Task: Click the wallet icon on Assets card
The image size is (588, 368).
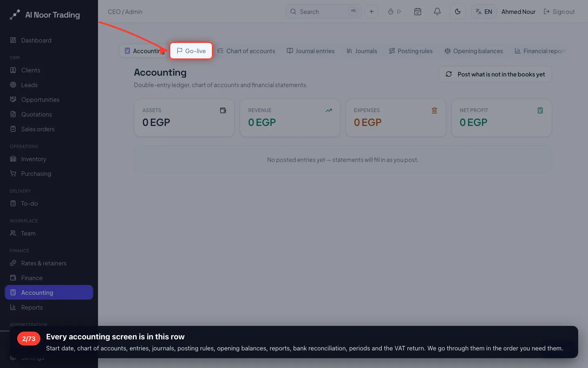Action: tap(223, 110)
